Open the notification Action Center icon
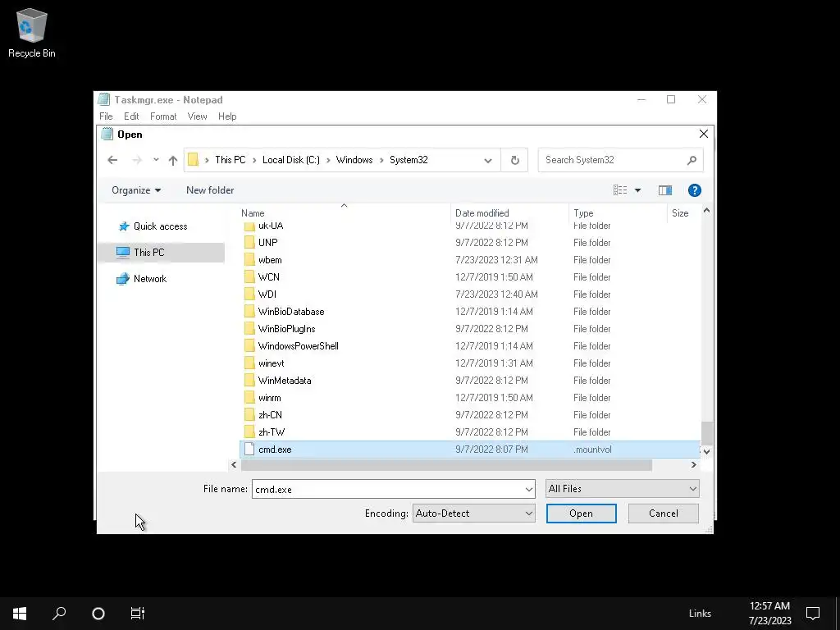This screenshot has width=840, height=630. pyautogui.click(x=813, y=614)
